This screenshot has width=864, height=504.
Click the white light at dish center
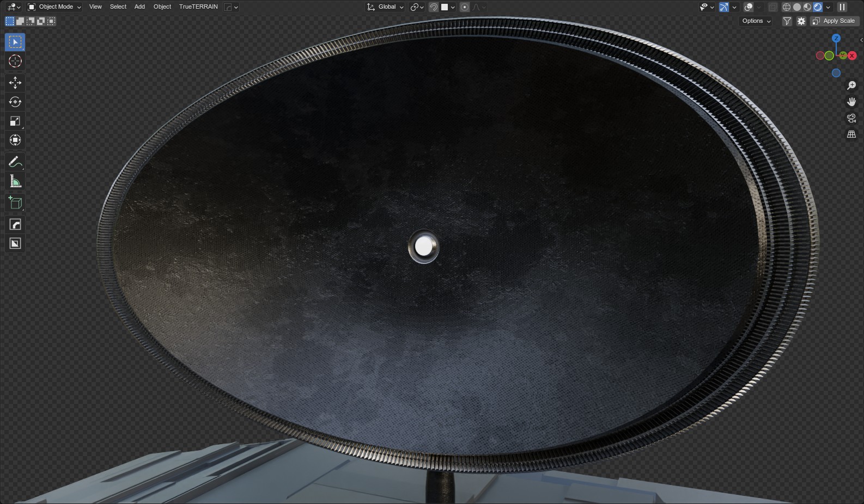coord(423,247)
